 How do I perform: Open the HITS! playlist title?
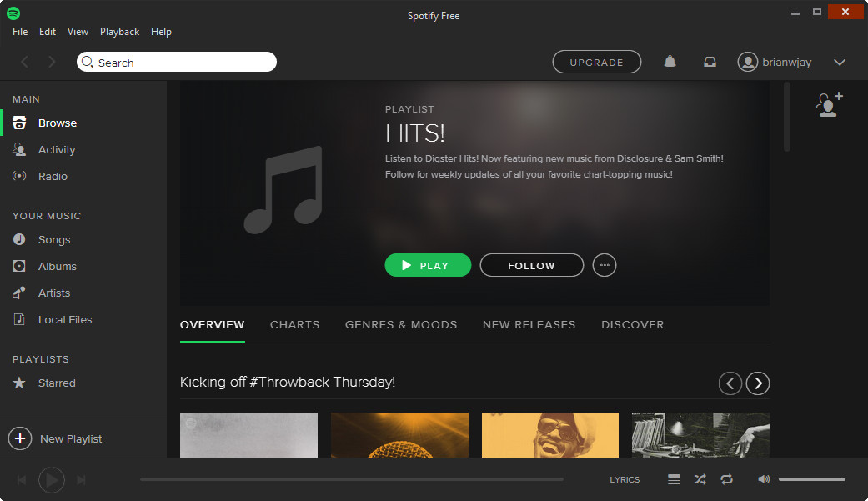[414, 133]
